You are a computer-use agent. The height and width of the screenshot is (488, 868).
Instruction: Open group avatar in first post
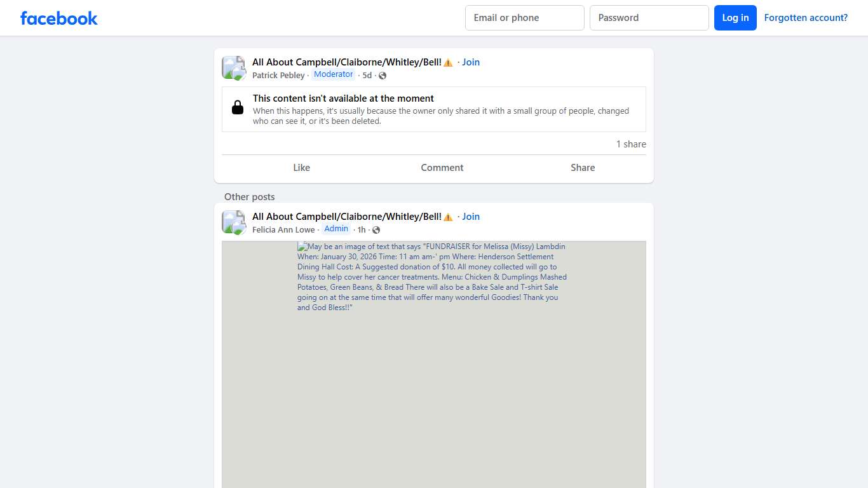pos(233,68)
